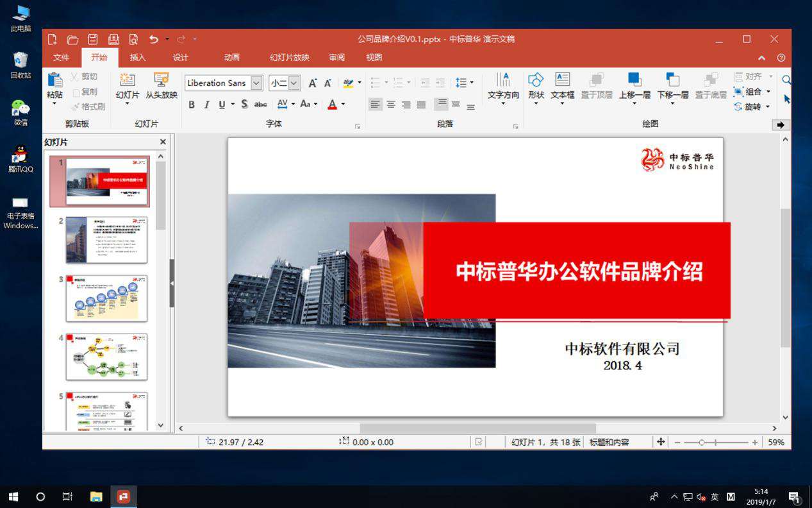This screenshot has width=812, height=508.
Task: Open the File (文件) menu tab
Action: point(62,58)
